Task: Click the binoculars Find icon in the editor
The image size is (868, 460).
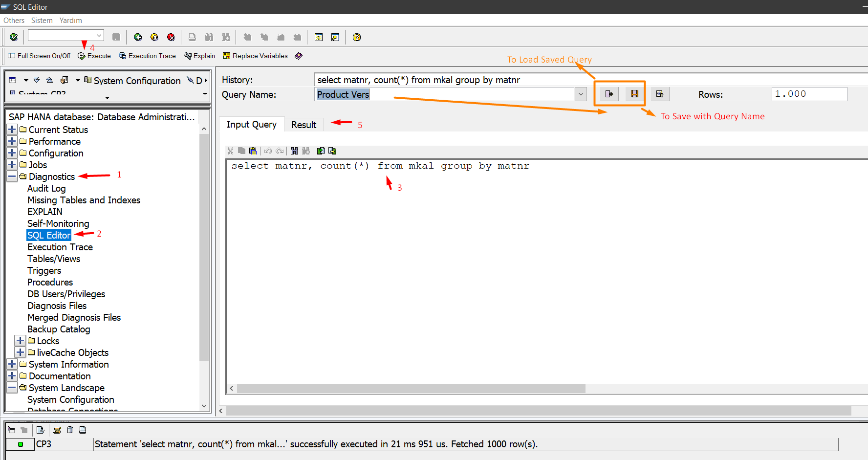Action: click(294, 151)
